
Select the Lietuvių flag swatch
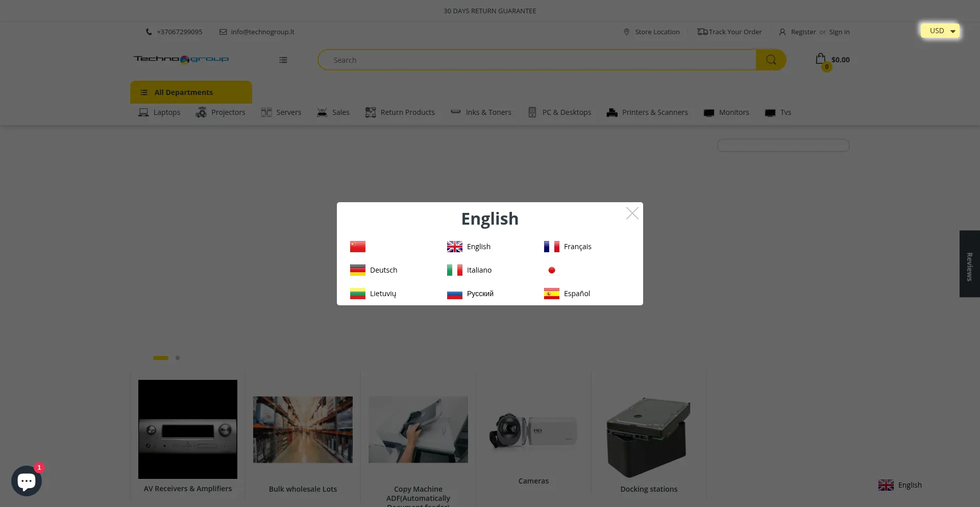tap(358, 294)
